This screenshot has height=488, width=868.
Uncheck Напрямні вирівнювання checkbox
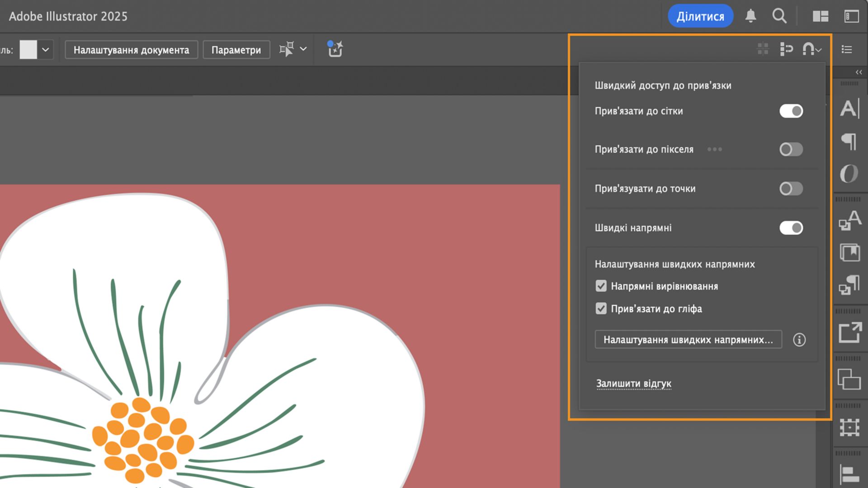tap(601, 286)
